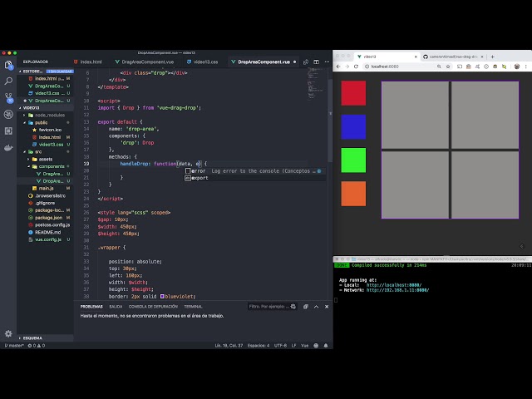Close the vue-drag-drop GitHub tab
Image resolution: width=532 pixels, height=399 pixels.
pyautogui.click(x=482, y=57)
